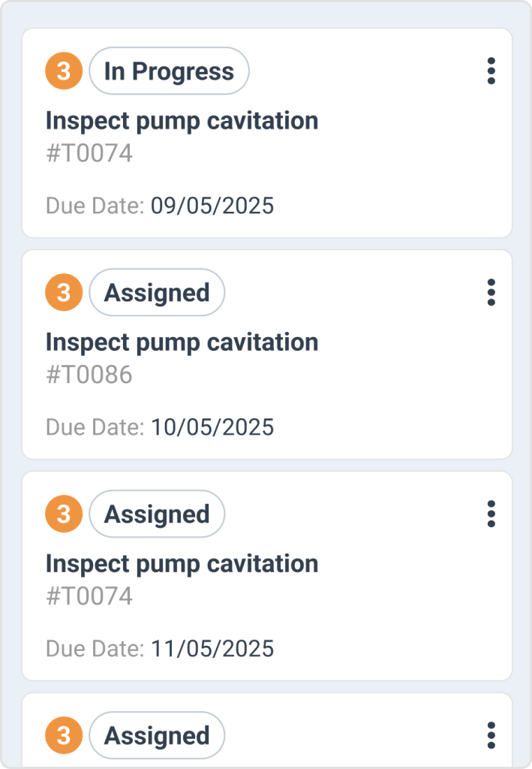
Task: Open task Inspect pump cavitation #T0074
Action: [x=182, y=120]
